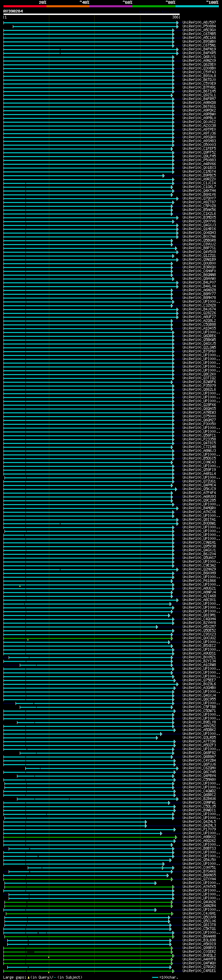
Task: Select UniRef100_Q95V38 label
Action: (199, 546)
